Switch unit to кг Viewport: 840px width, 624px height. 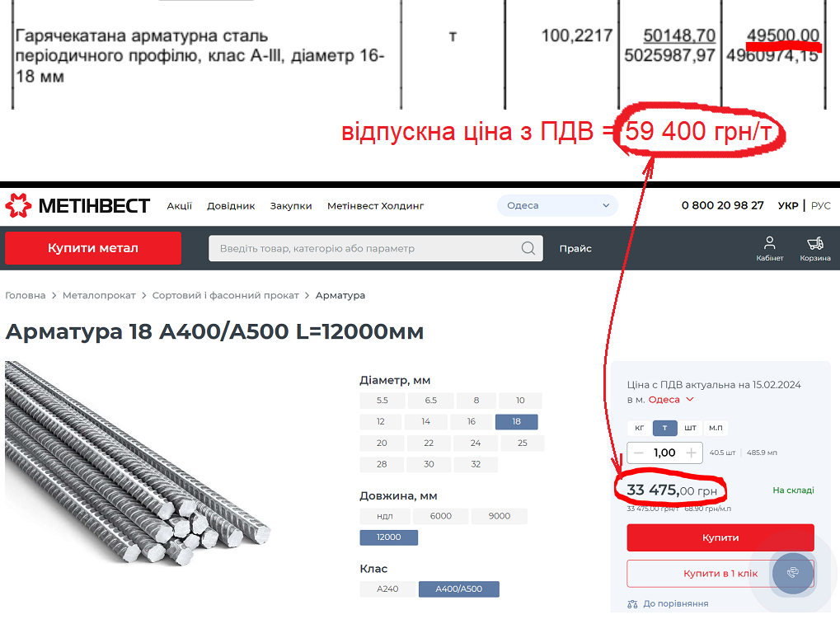[x=639, y=428]
